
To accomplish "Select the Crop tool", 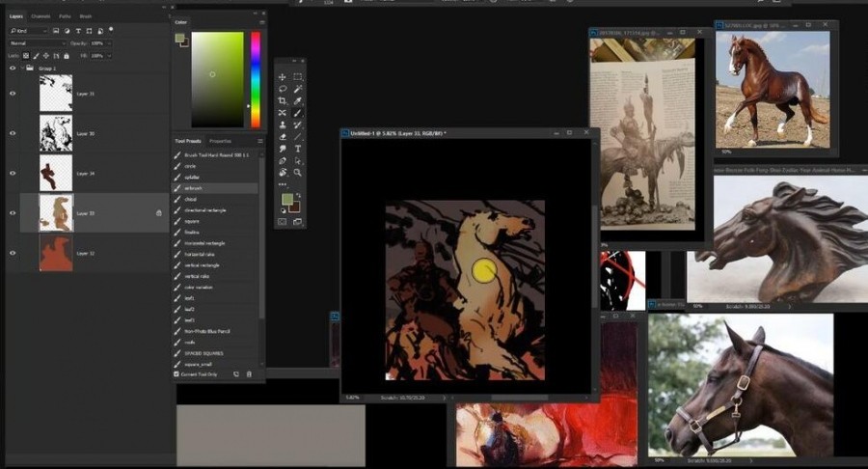I will [x=283, y=100].
